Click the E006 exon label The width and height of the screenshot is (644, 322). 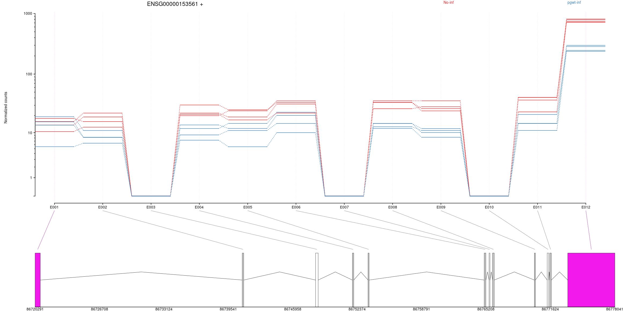[x=296, y=207]
